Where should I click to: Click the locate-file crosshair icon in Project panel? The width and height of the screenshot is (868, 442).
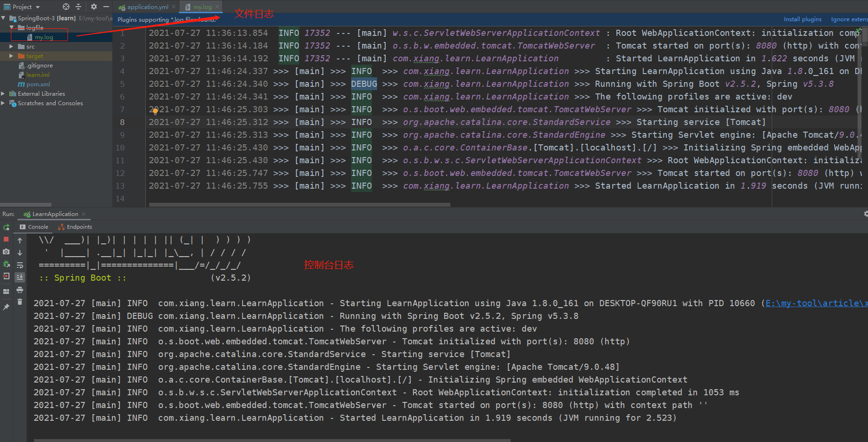[x=66, y=7]
